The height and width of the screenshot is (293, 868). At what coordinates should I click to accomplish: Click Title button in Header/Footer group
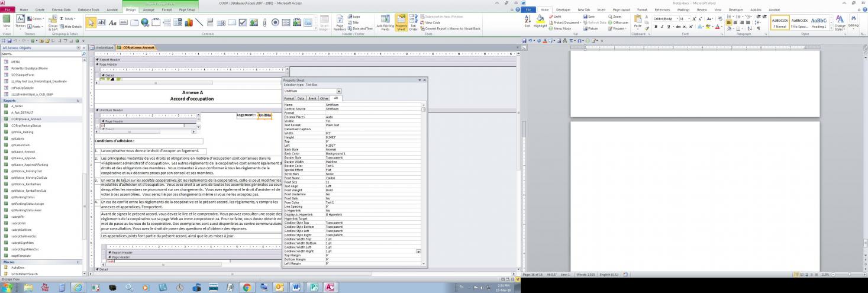(353, 22)
